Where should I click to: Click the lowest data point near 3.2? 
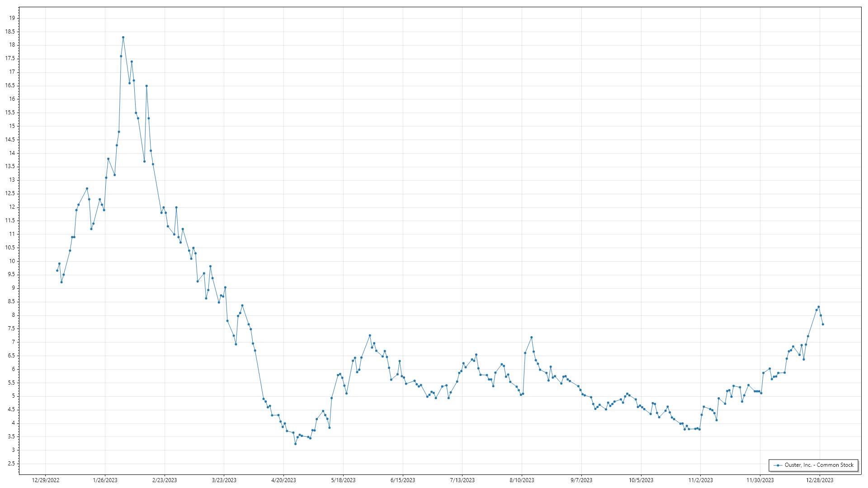click(x=295, y=444)
